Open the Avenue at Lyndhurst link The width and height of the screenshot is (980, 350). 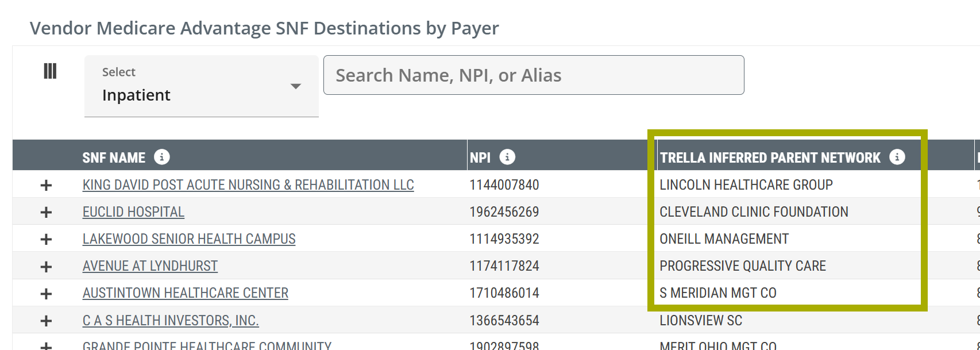pos(150,266)
